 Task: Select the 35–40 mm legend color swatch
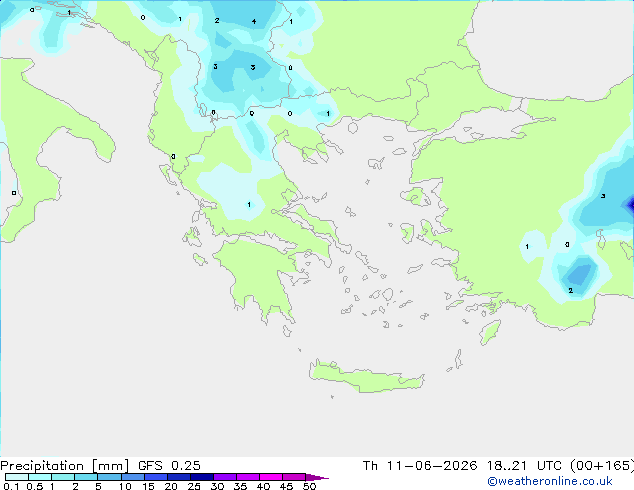(x=248, y=477)
